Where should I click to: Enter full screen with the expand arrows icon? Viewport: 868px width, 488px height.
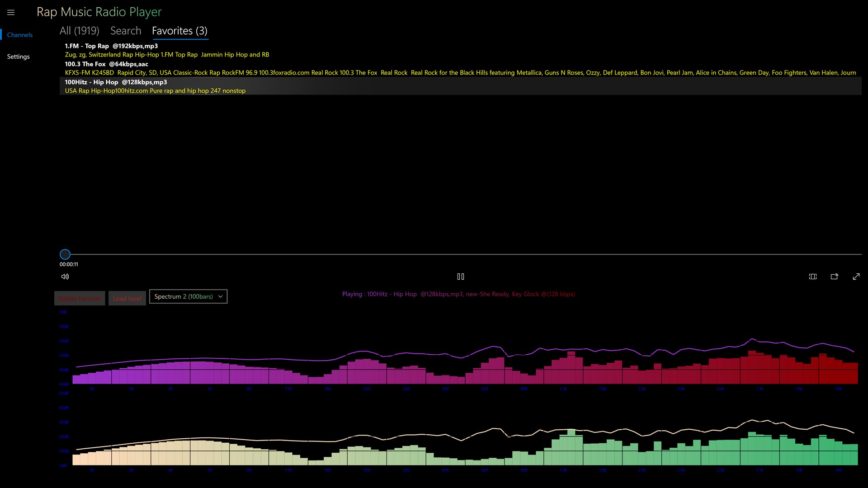click(x=856, y=277)
